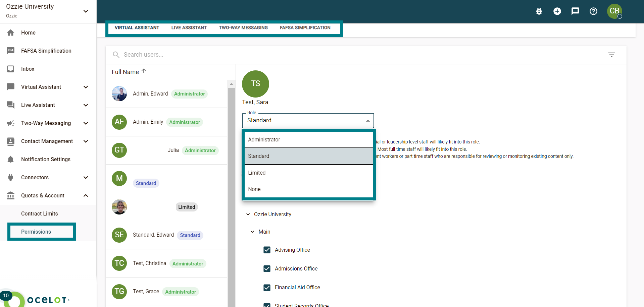The image size is (644, 307).
Task: Click the Connectors plug icon
Action: point(11,177)
